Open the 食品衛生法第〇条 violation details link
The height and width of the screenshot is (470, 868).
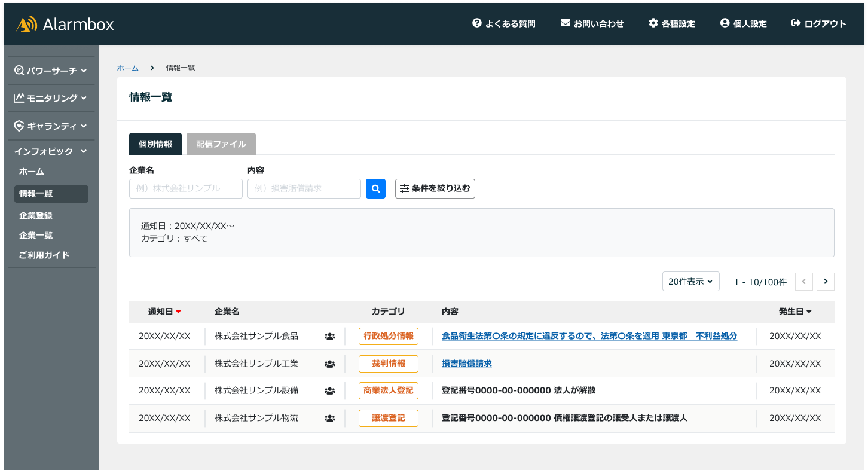[589, 336]
